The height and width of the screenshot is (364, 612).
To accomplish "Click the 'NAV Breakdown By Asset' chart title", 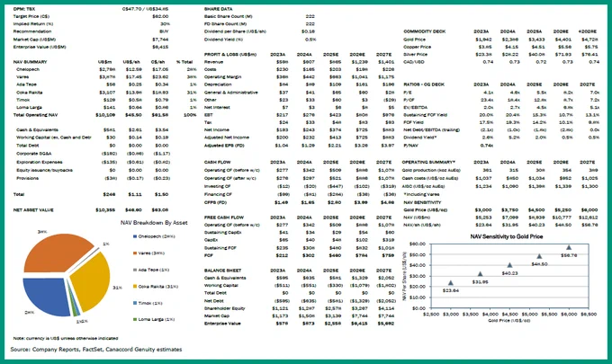I will [x=154, y=223].
